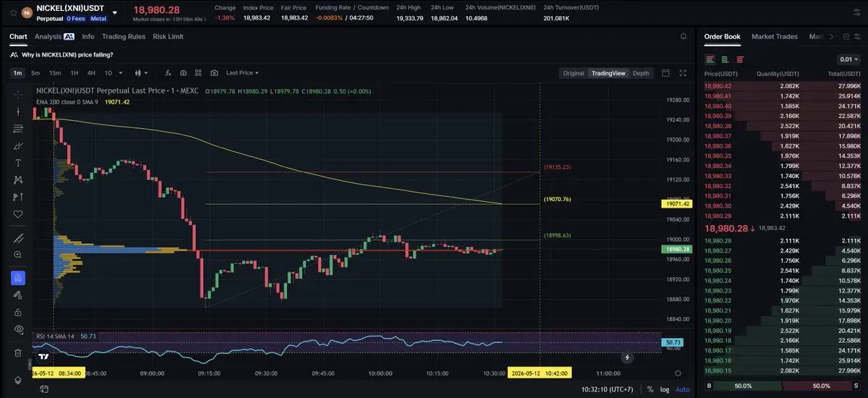
Task: Select the 1m timeframe
Action: click(x=17, y=73)
